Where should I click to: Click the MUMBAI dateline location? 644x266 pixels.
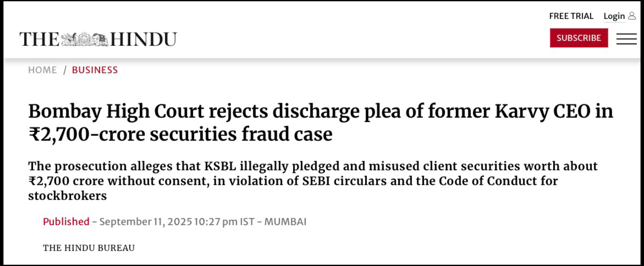tap(285, 222)
